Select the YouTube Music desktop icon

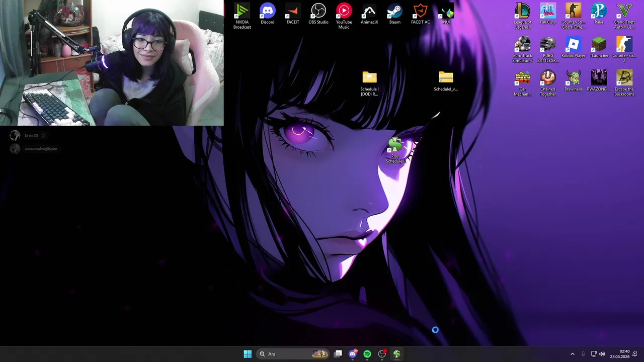[x=344, y=16]
